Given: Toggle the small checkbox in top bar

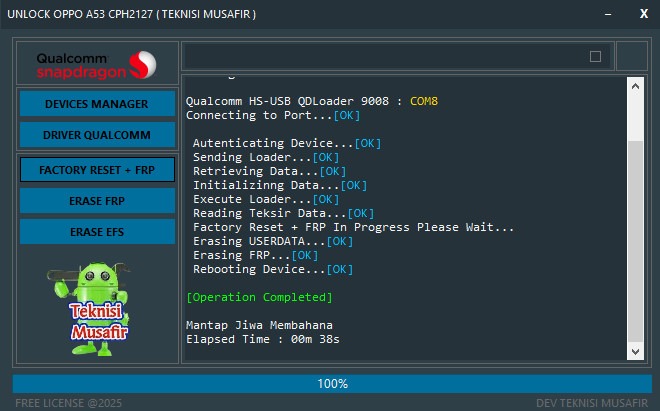Looking at the screenshot, I should (595, 56).
